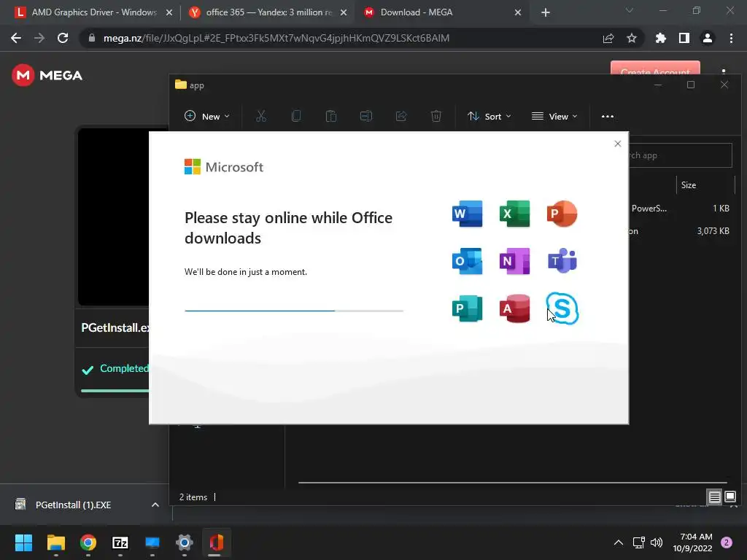The height and width of the screenshot is (560, 747).
Task: Click the Skype icon in Office installer
Action: coord(562,308)
